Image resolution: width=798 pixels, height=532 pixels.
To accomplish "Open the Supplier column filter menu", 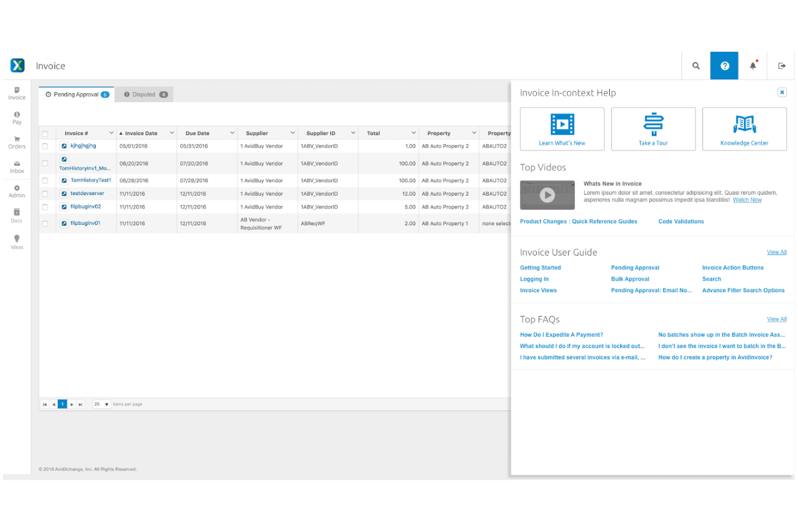I will 292,133.
